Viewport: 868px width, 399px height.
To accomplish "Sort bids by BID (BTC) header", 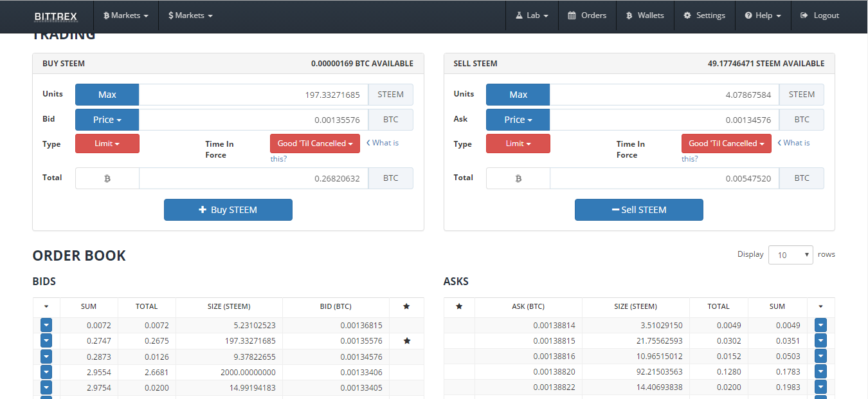I will (336, 306).
